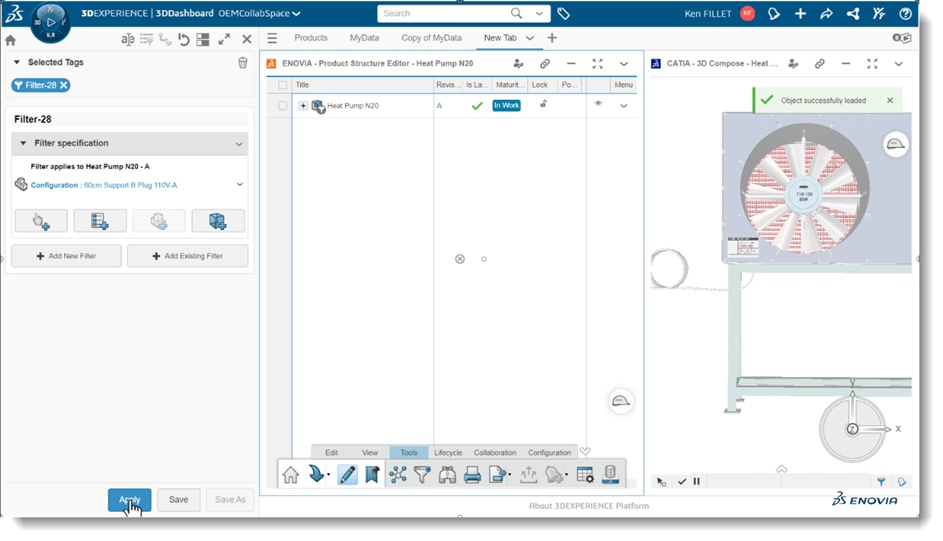Expand the Heat Pump N20 tree node
Screen dimensions: 943x541
(x=303, y=106)
